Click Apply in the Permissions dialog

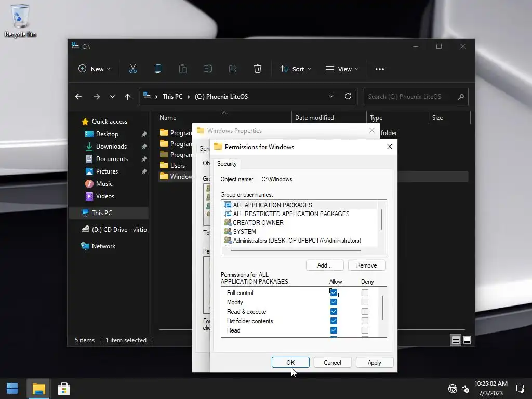pos(375,362)
